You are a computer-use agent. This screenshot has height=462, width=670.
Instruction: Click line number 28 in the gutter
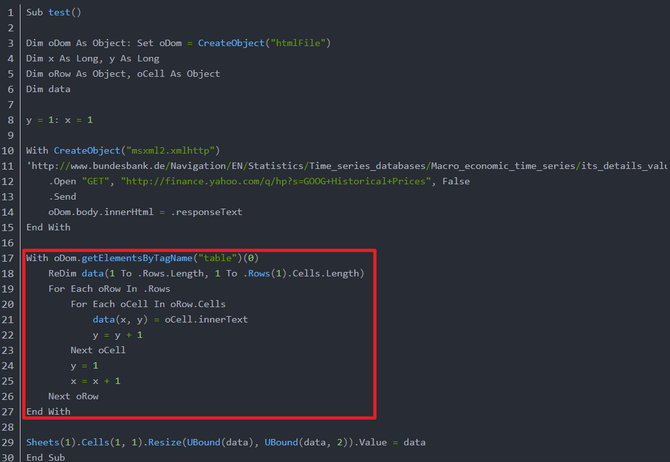click(8, 427)
